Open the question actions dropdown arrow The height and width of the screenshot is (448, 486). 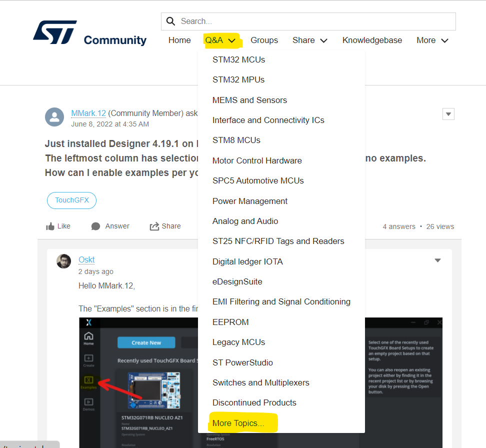[x=448, y=114]
